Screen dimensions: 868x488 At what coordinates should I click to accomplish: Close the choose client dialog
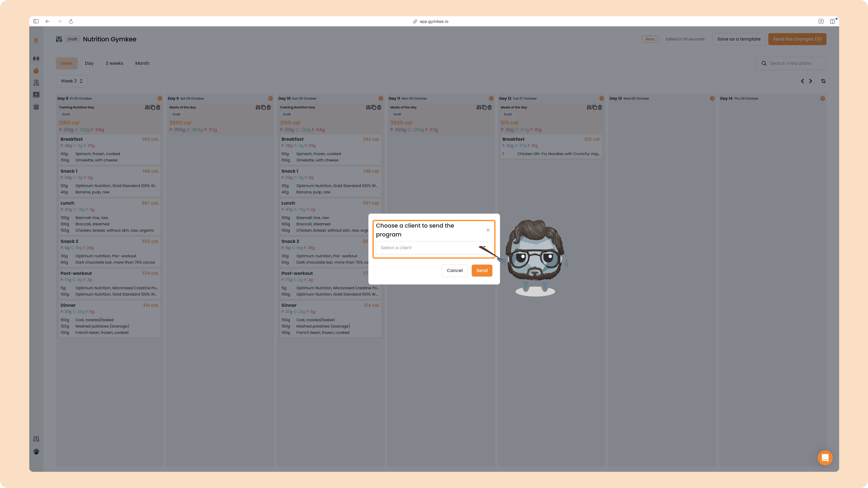click(488, 230)
